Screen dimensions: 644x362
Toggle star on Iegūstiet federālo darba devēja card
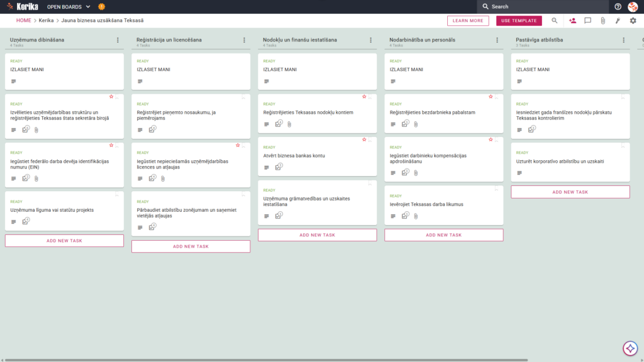111,145
